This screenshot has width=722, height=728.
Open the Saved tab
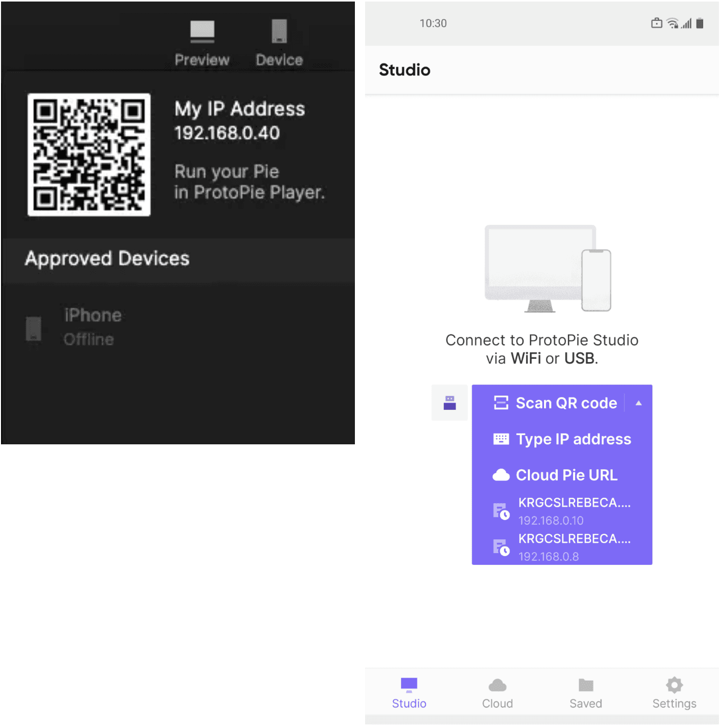click(586, 693)
